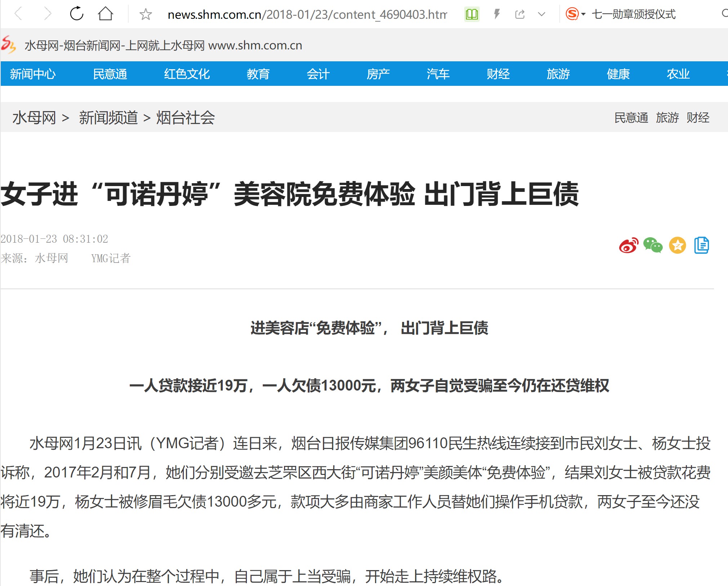Click site title text www.shm.com.cn
Viewport: 728px width, 586px height.
[x=255, y=45]
